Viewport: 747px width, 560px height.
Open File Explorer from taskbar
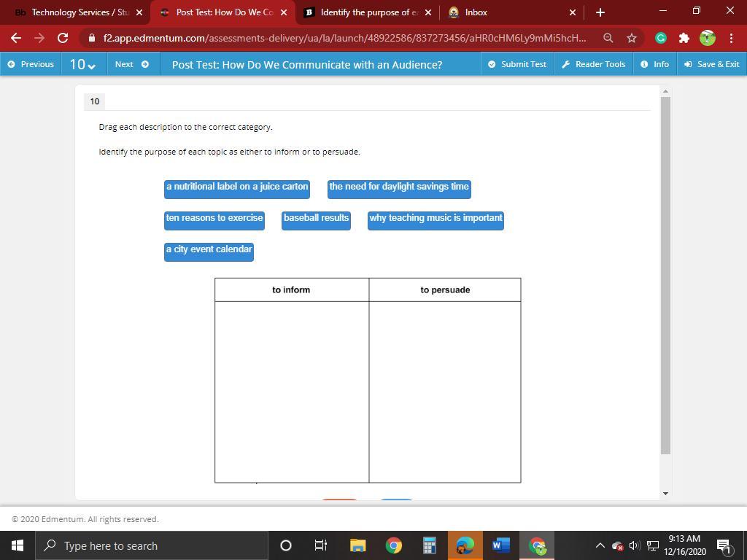(357, 545)
